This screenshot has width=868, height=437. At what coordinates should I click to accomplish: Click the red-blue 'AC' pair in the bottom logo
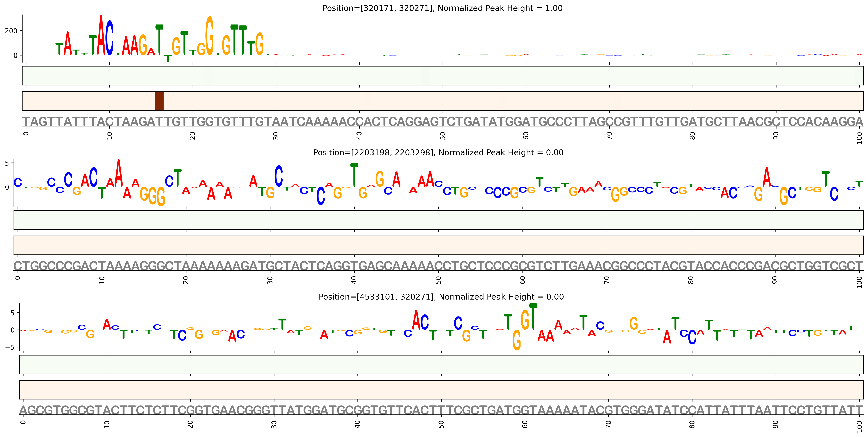coord(421,320)
